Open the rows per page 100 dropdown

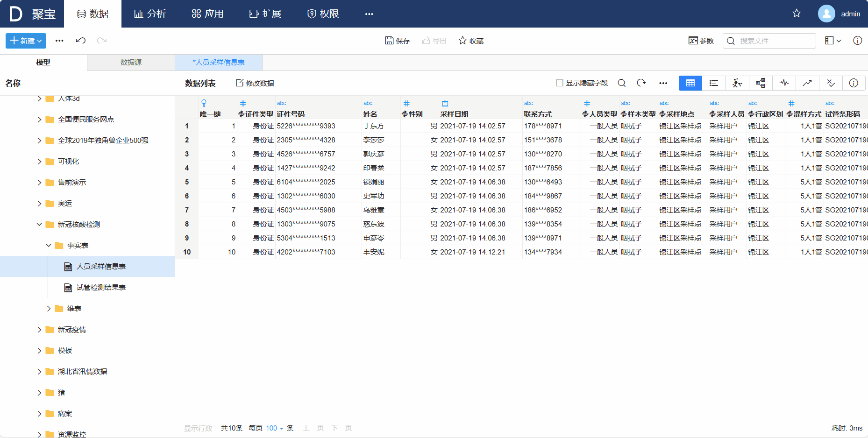pyautogui.click(x=275, y=428)
